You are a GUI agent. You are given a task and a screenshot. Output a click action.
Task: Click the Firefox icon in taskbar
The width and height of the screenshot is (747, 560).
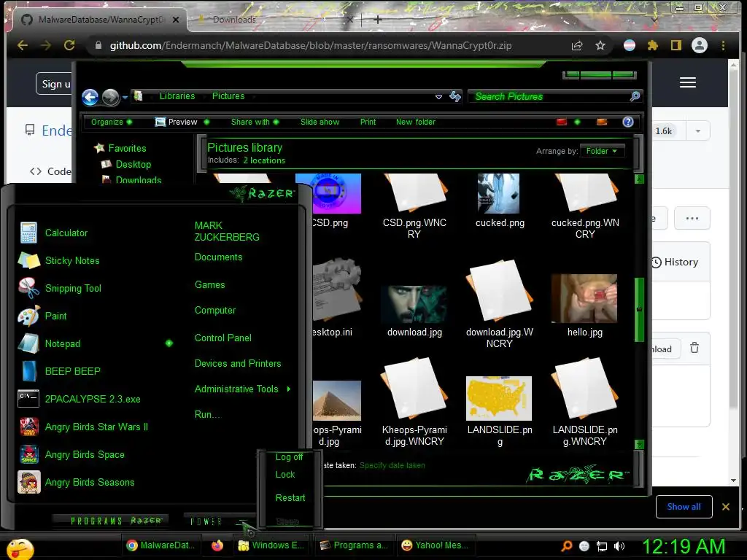[x=217, y=545]
